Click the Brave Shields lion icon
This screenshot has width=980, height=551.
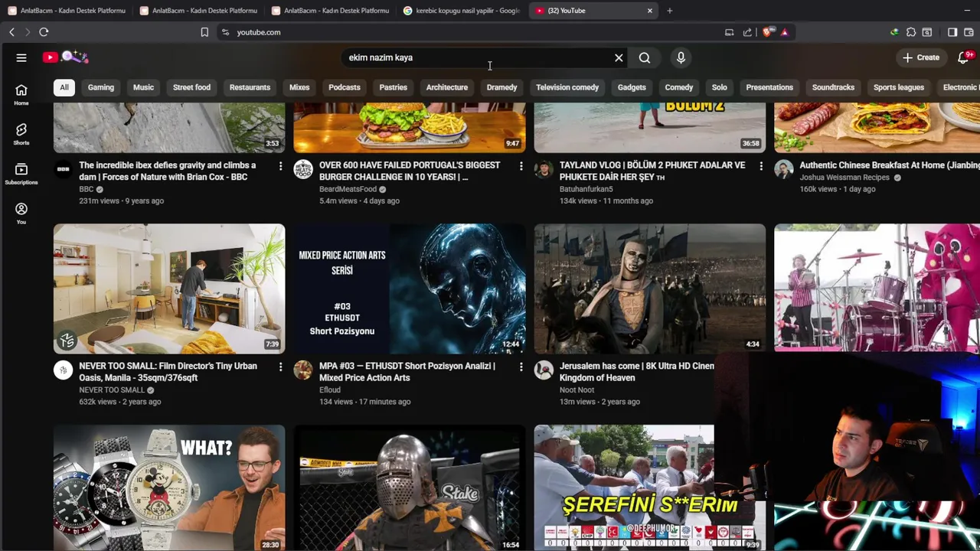coord(768,32)
